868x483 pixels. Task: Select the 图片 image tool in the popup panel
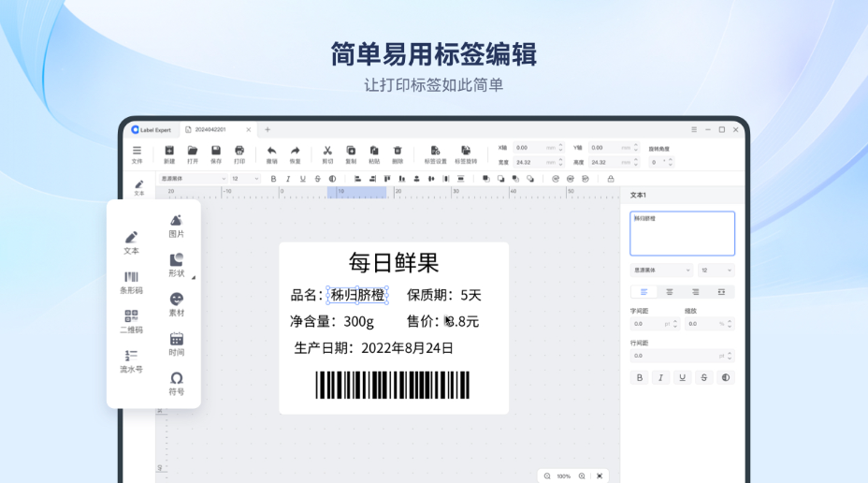tap(177, 227)
